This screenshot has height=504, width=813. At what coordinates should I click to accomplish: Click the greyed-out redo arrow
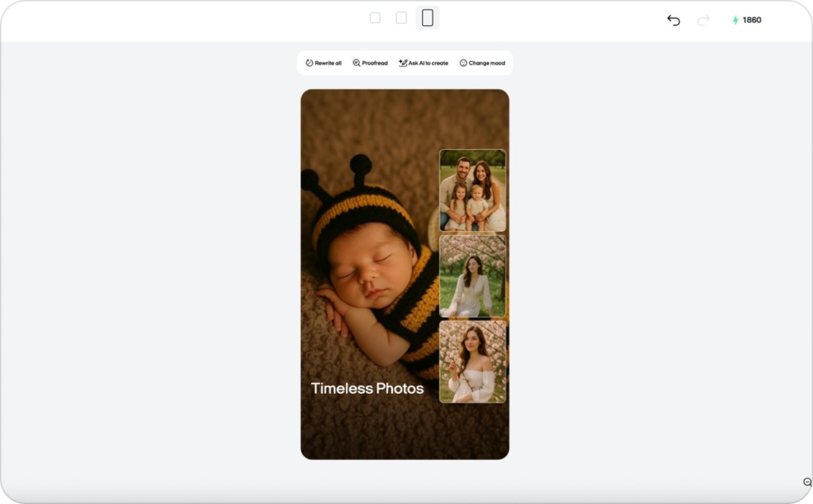(703, 20)
